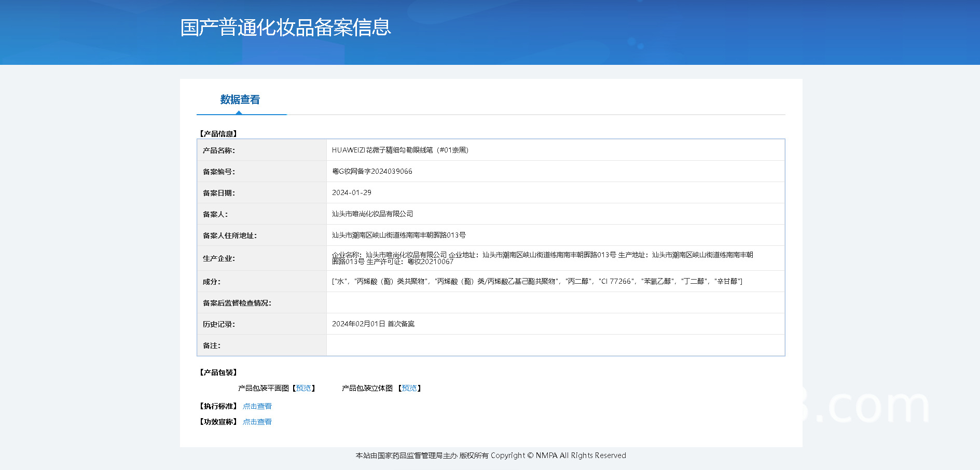Click the 备案日期 label cell
The height and width of the screenshot is (470, 980).
pos(262,193)
